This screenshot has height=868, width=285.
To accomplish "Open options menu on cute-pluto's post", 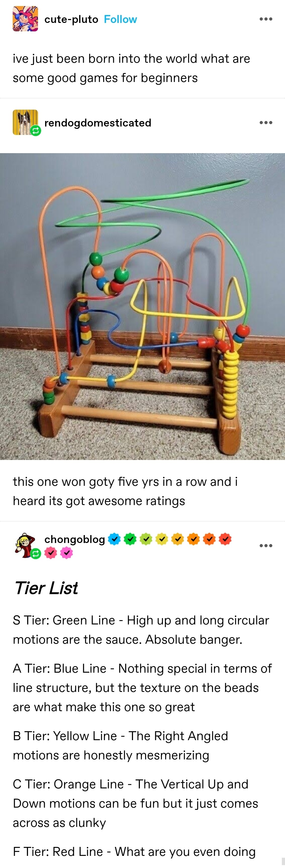I will 266,19.
